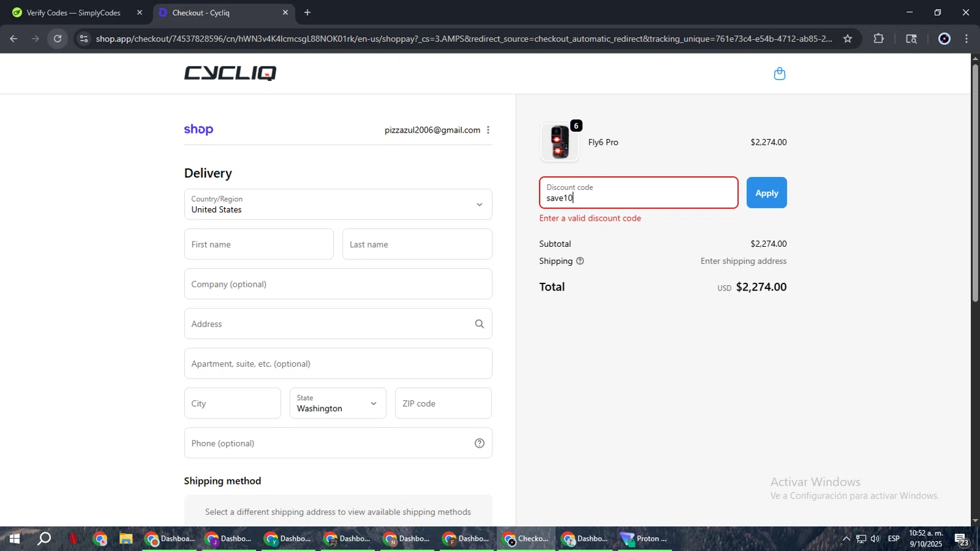Click the Address search magnifier icon
This screenshot has width=980, height=551.
pos(480,324)
